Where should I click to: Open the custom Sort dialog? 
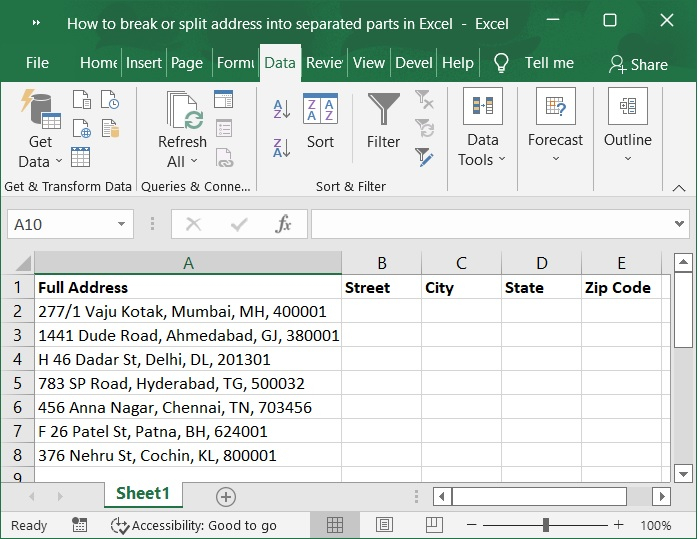[x=320, y=121]
